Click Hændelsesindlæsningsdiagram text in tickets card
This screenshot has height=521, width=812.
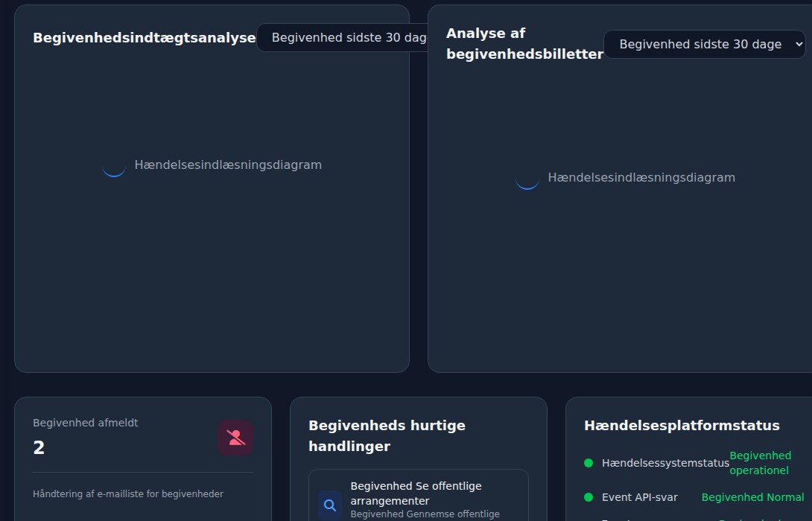pos(641,177)
